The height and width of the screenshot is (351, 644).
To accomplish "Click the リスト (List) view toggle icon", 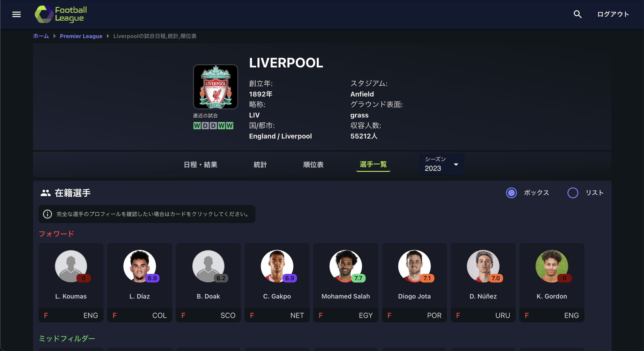I will [573, 193].
